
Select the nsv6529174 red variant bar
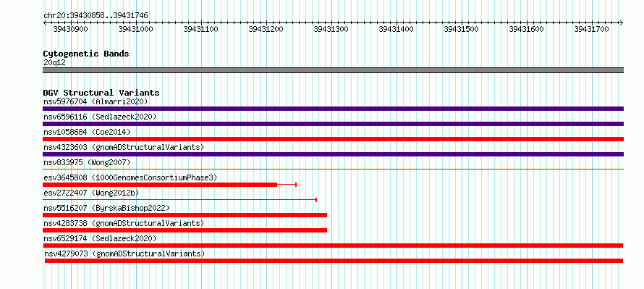pos(333,246)
